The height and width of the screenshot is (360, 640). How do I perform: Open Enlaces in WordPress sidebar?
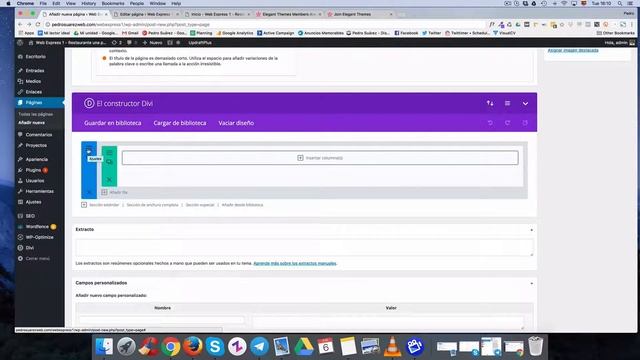tap(33, 92)
